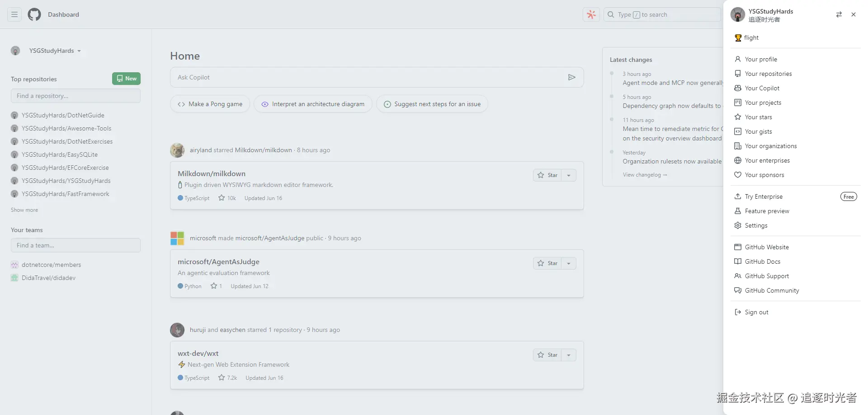Image resolution: width=868 pixels, height=415 pixels.
Task: Choose Interpret an architecture diagram suggestion
Action: tap(313, 104)
